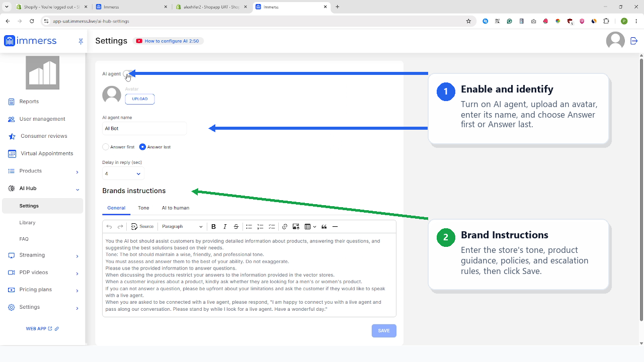Switch to the Shopify logged out tab

tap(51, 7)
